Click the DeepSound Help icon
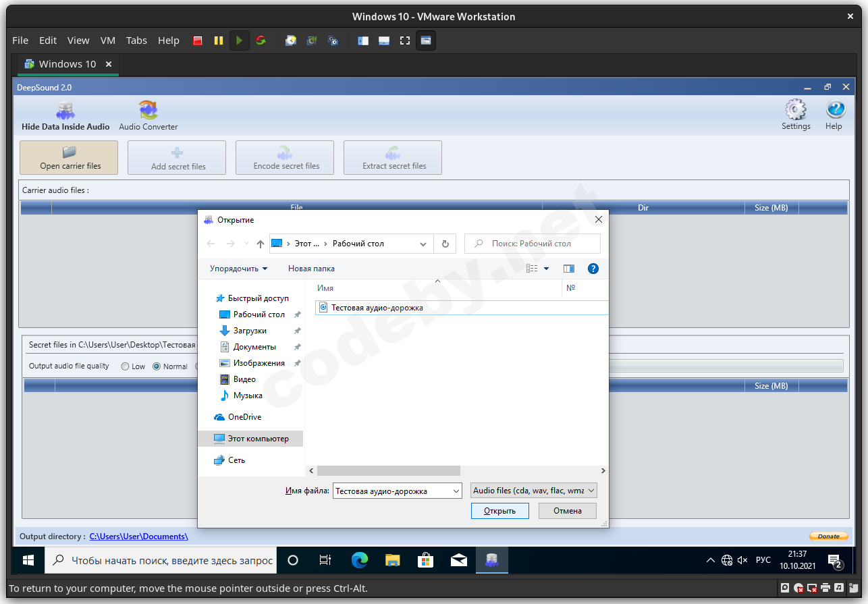The height and width of the screenshot is (604, 868). click(x=834, y=110)
